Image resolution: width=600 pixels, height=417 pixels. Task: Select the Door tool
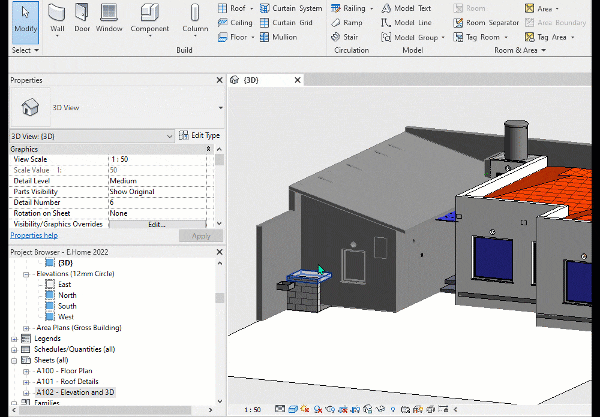click(82, 19)
